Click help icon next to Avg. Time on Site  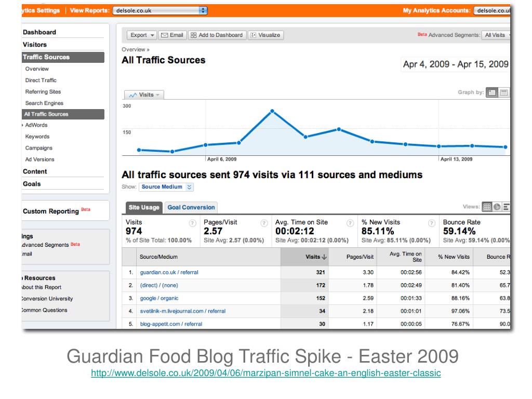(x=350, y=223)
